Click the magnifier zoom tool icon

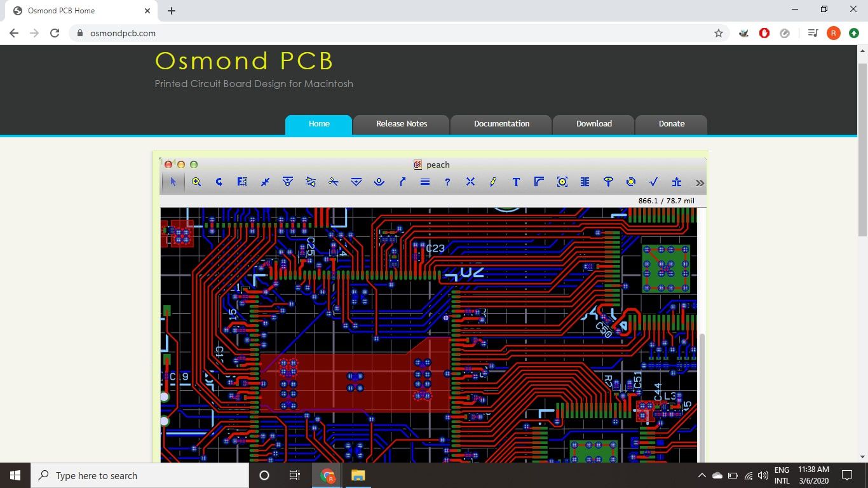[x=196, y=182]
